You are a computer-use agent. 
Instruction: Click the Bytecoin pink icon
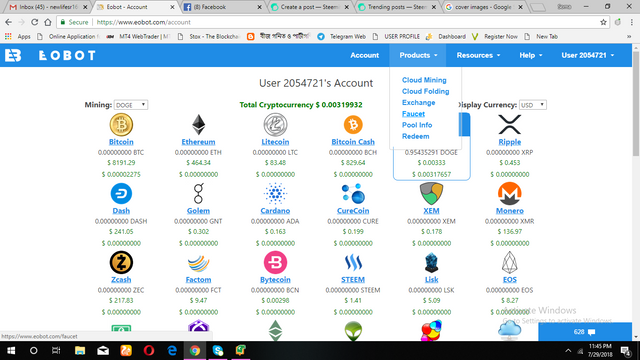tap(275, 262)
